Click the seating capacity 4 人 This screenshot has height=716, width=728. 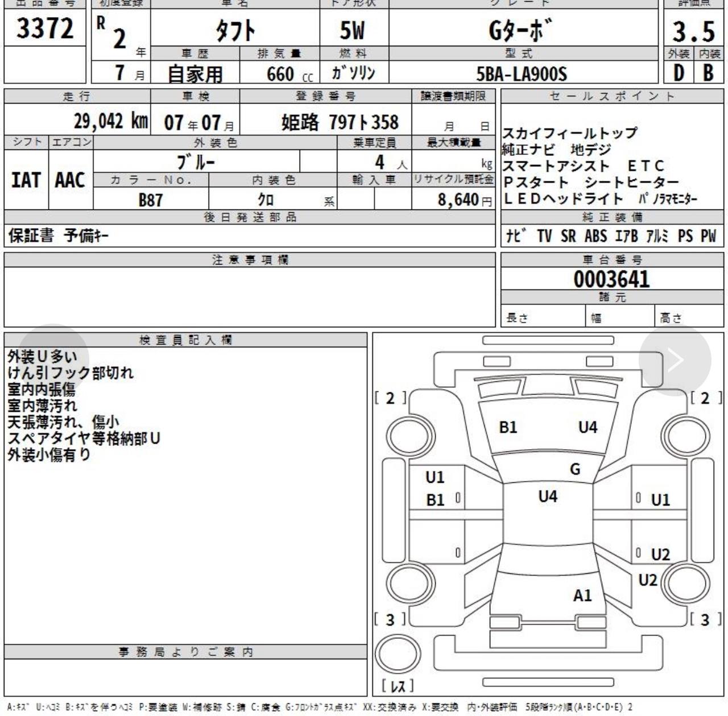tap(391, 163)
